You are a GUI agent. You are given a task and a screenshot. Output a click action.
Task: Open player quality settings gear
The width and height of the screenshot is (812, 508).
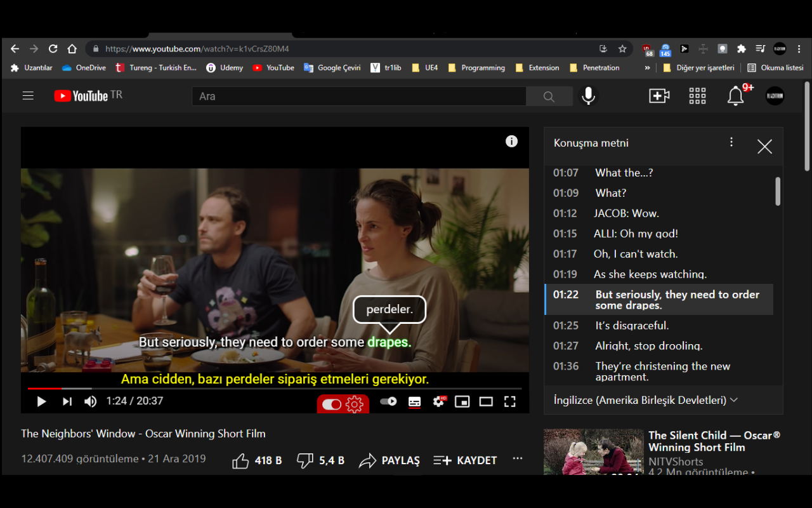point(439,401)
